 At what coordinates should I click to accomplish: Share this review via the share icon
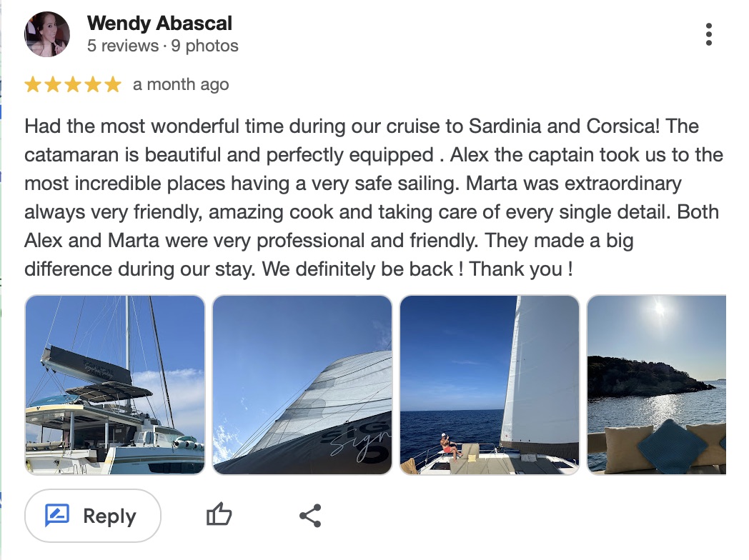[x=310, y=515]
